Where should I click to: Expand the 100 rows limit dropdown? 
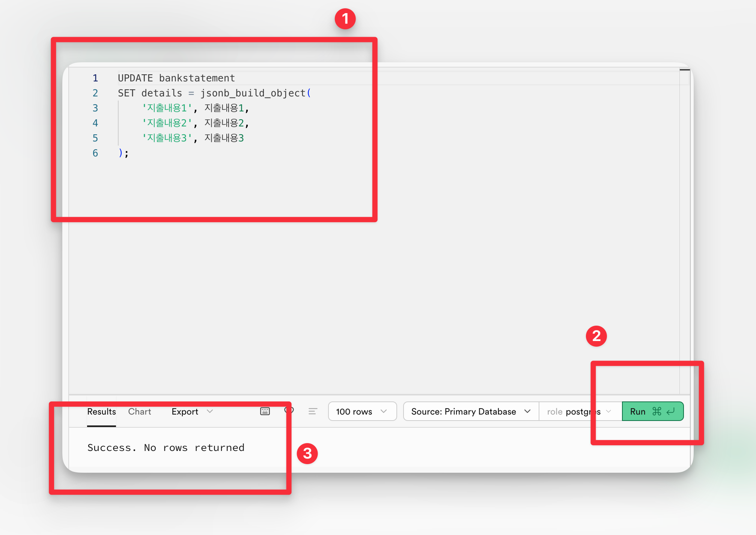(362, 412)
